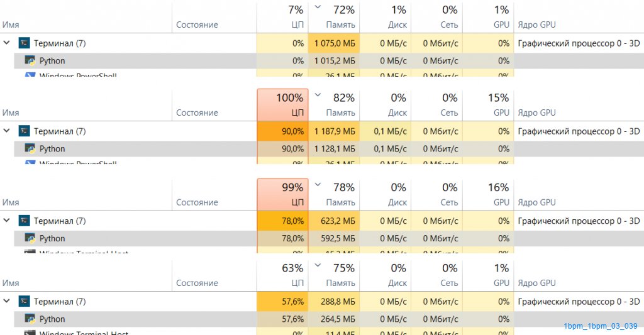This screenshot has width=644, height=335.
Task: Sort by the ЦП column showing 100%
Action: click(282, 104)
